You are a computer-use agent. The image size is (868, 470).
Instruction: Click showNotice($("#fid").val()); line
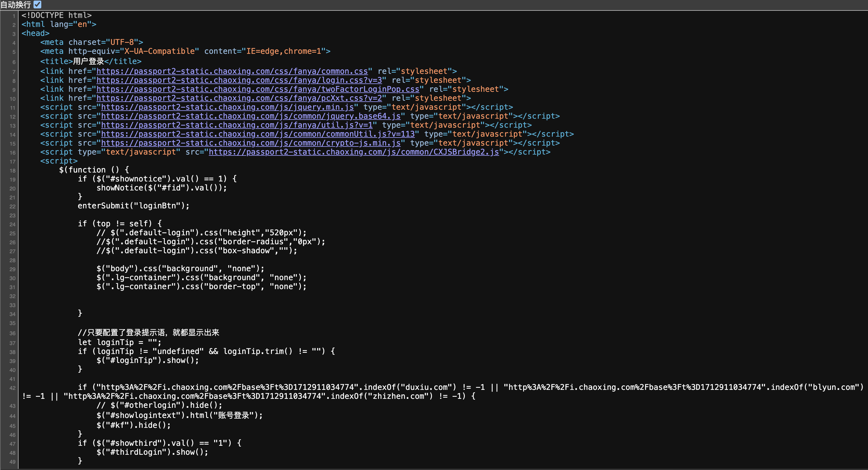click(x=162, y=188)
